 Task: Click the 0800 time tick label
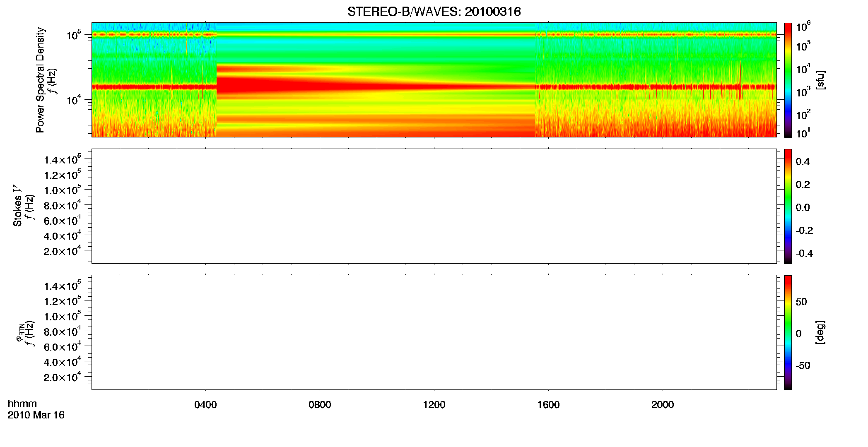(320, 405)
